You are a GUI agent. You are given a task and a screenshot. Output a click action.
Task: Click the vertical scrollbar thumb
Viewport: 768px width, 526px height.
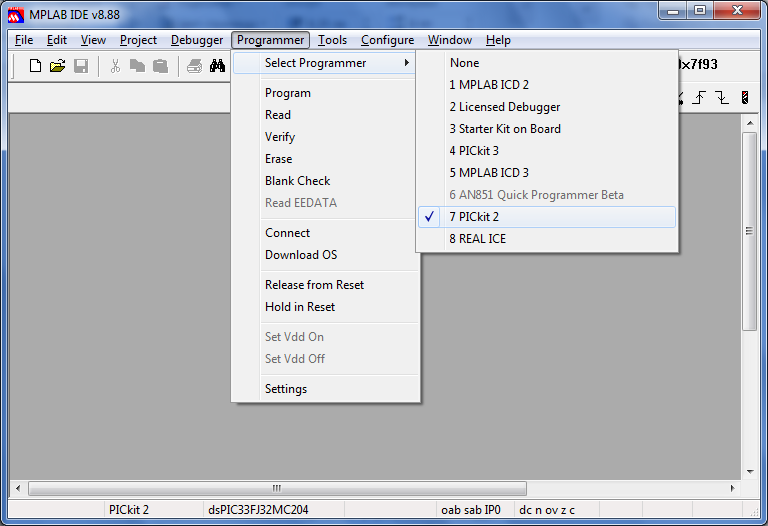750,231
